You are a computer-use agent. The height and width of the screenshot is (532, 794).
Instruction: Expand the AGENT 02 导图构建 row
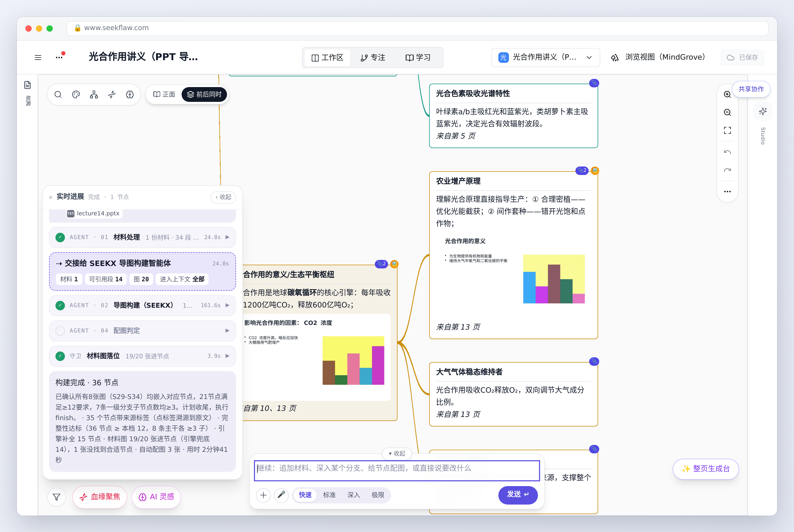tap(143, 305)
